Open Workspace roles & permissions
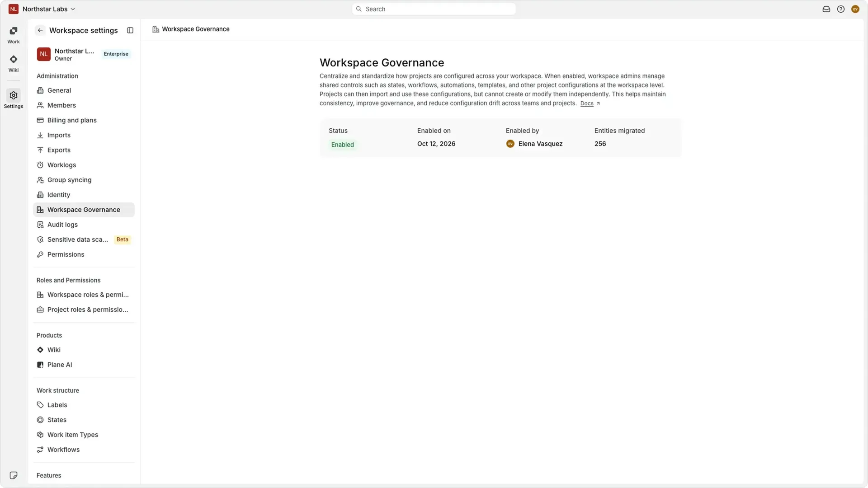This screenshot has height=488, width=868. pyautogui.click(x=84, y=295)
